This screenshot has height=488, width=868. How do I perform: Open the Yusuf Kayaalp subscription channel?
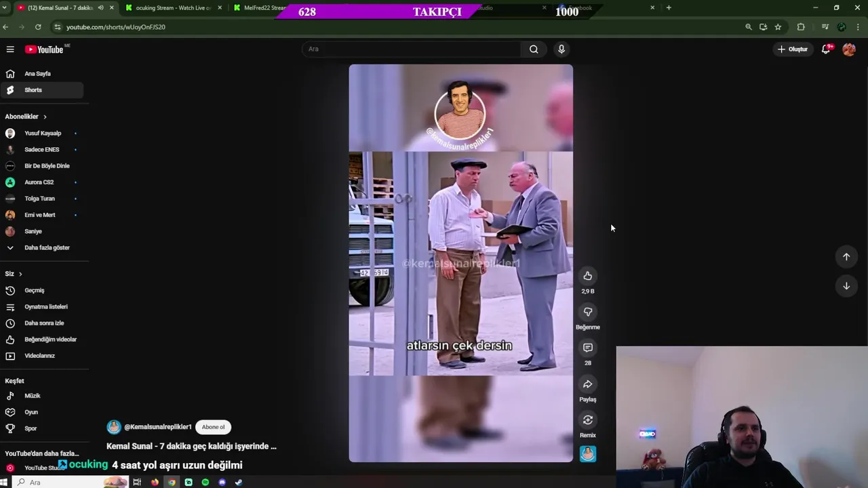42,134
